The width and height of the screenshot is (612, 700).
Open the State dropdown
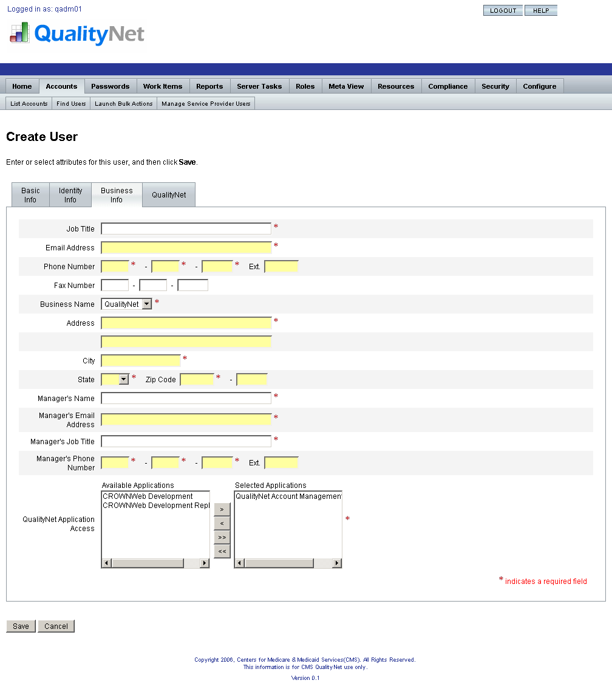[115, 379]
